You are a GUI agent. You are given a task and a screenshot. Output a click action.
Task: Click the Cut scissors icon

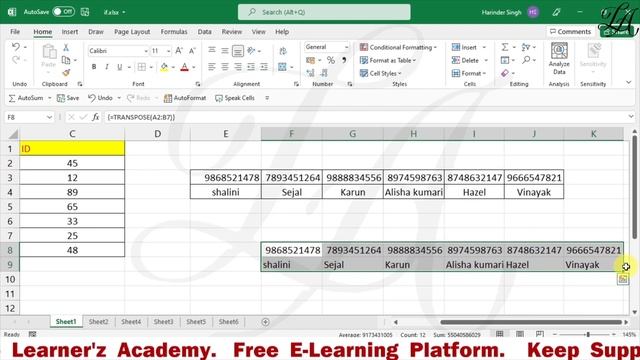(x=66, y=48)
